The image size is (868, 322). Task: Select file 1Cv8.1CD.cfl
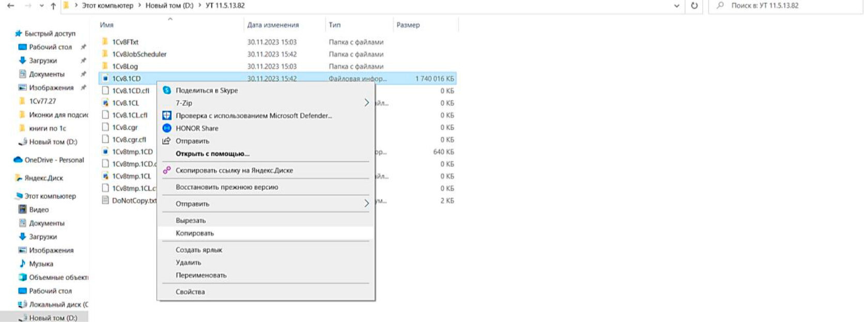click(x=131, y=90)
